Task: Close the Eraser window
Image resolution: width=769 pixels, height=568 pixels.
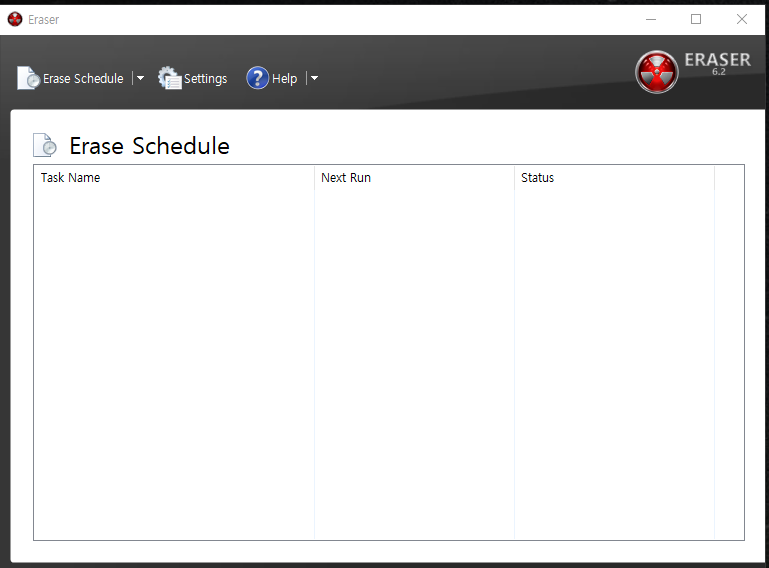Action: 742,19
